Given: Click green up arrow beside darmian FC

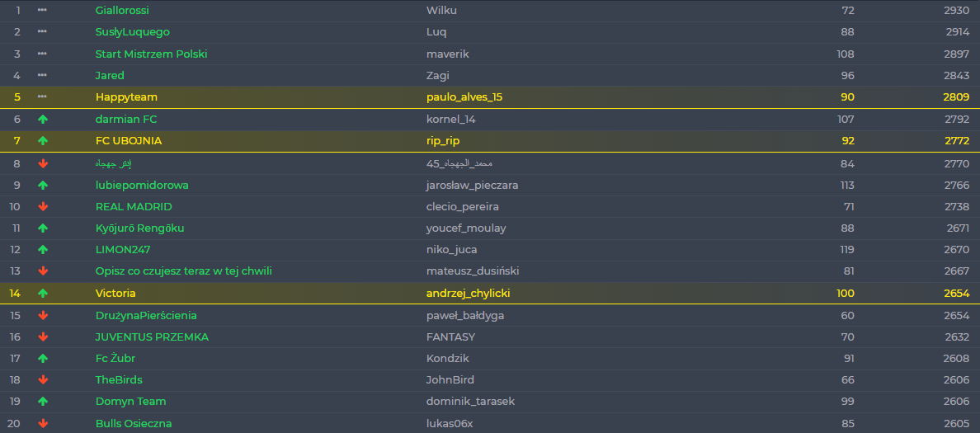Looking at the screenshot, I should click(43, 120).
